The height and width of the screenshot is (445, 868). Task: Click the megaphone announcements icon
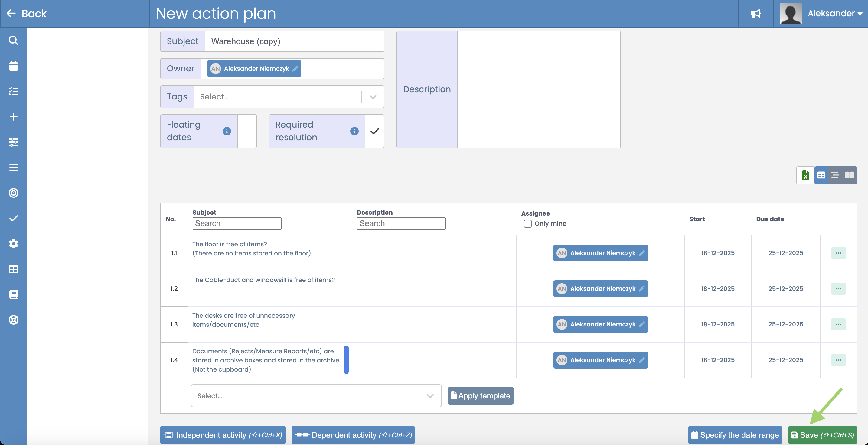pyautogui.click(x=756, y=14)
